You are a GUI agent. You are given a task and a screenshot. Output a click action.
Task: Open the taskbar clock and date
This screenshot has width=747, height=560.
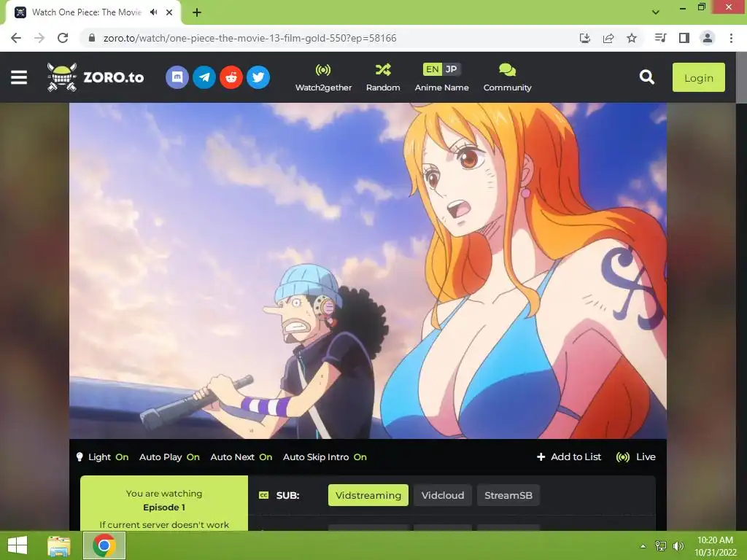[715, 545]
